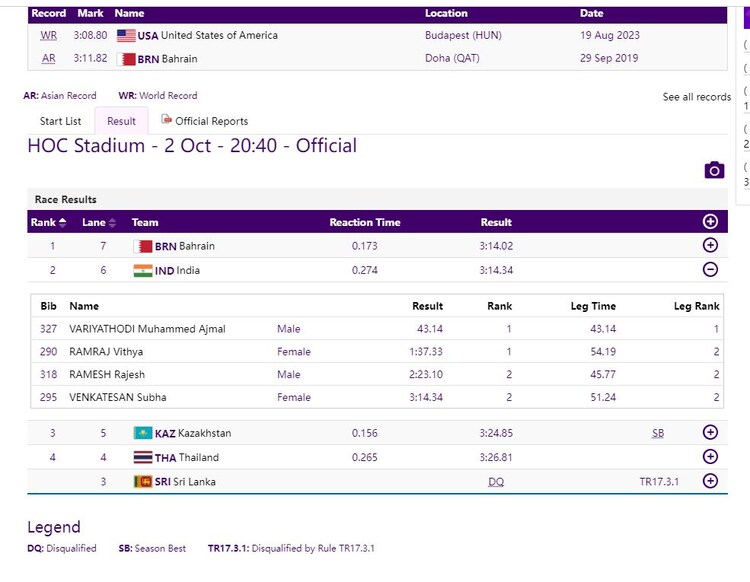Image resolution: width=750 pixels, height=582 pixels.
Task: Switch to the Start List tab
Action: 60,121
